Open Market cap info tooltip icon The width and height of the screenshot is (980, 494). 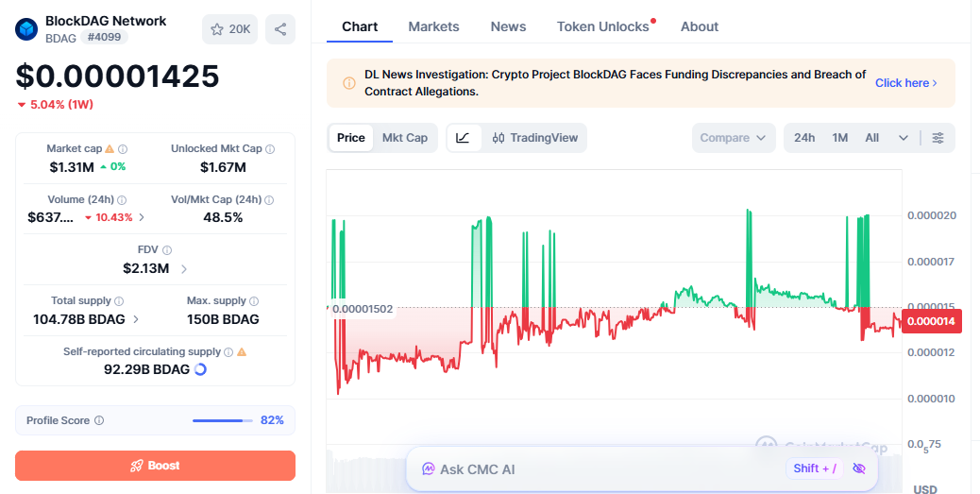[x=123, y=149]
